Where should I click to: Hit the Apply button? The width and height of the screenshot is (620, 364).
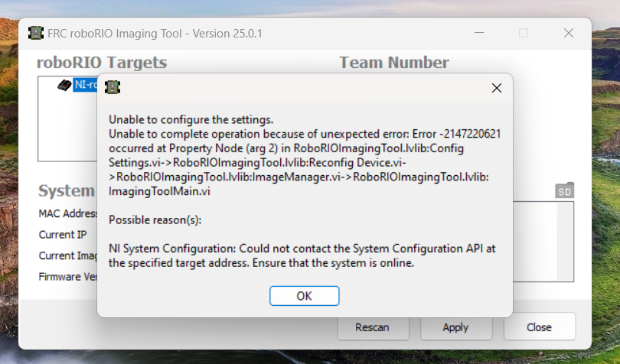point(455,327)
